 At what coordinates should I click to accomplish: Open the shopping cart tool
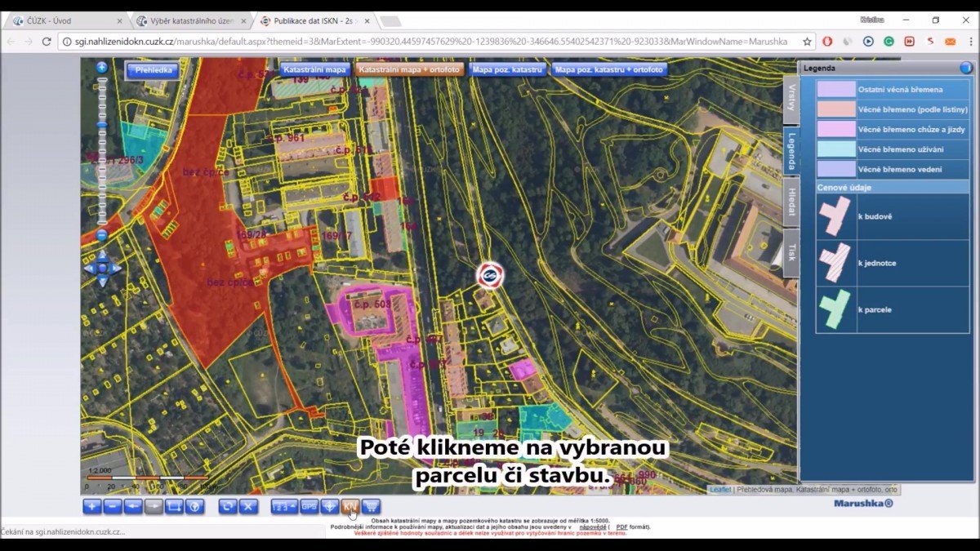click(x=371, y=506)
